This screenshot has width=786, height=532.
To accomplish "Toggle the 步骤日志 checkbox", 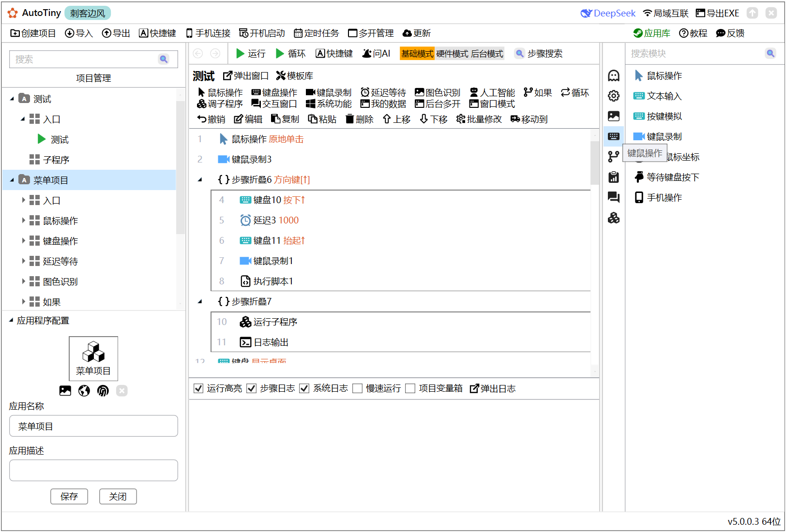I will [251, 388].
